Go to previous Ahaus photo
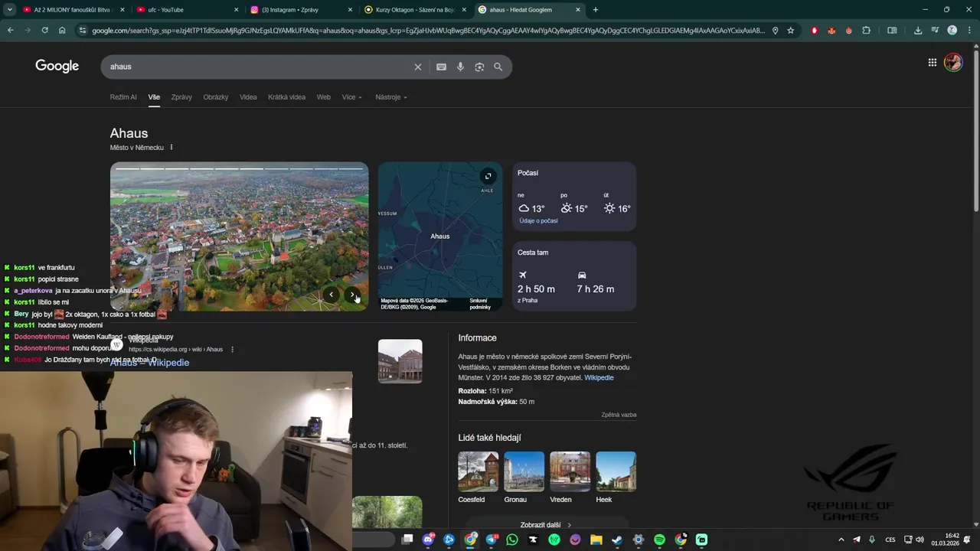980x551 pixels. (x=331, y=294)
